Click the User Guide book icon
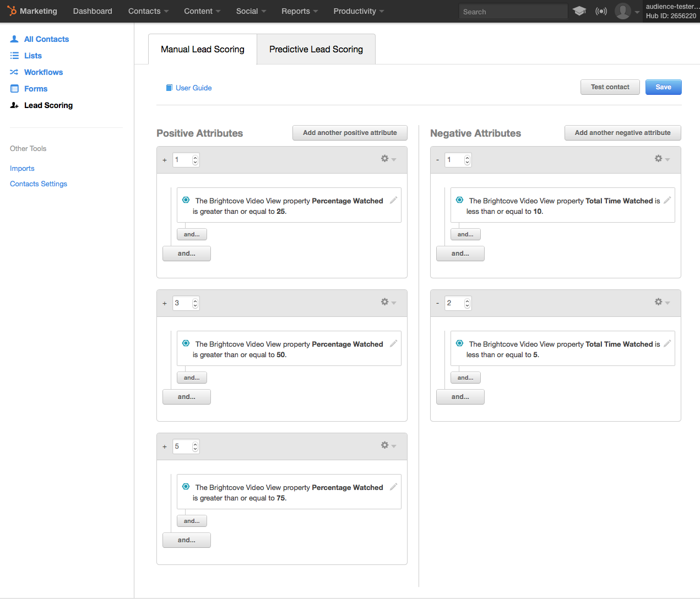 [170, 88]
